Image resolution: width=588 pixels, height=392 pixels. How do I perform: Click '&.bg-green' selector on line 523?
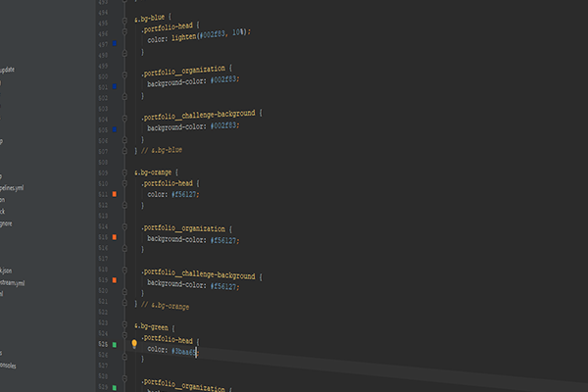coord(152,326)
